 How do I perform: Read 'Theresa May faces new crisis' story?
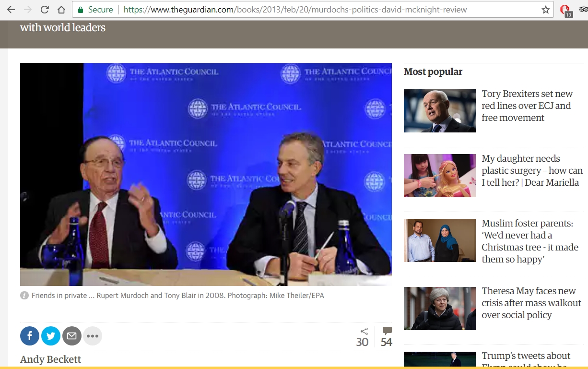tap(531, 303)
